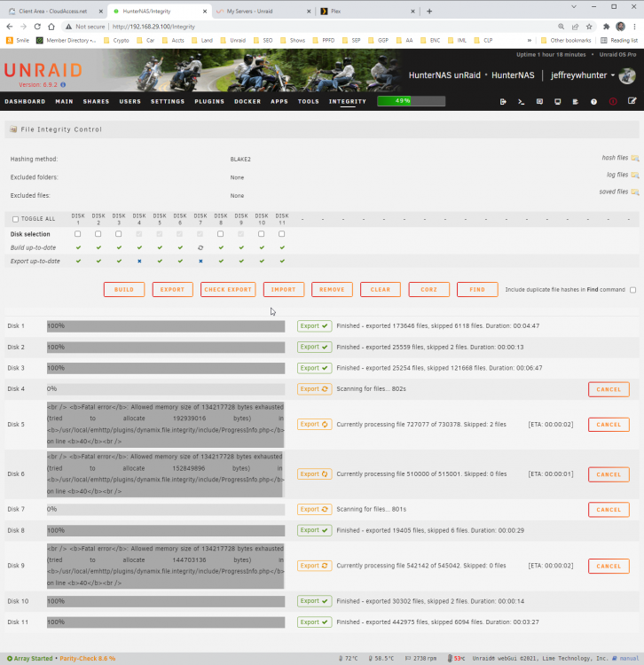The image size is (644, 665).
Task: Open the saved files folder icon
Action: [634, 192]
